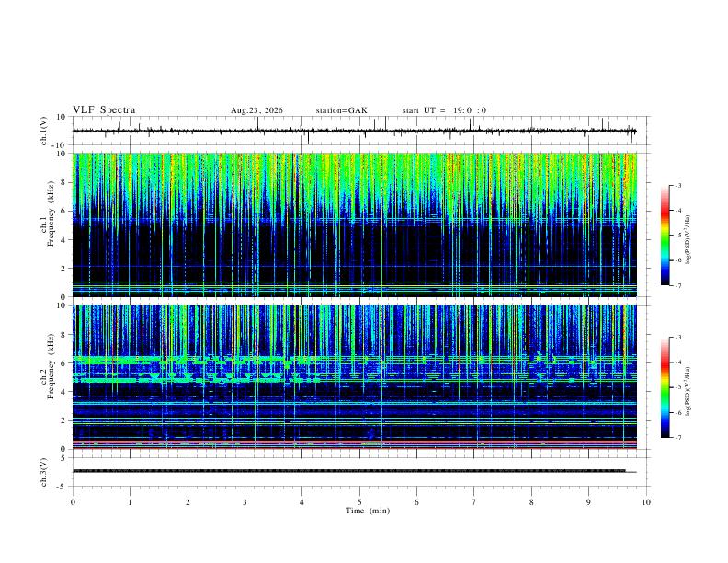Click the ch.3 black signal bar
This screenshot has height=563, width=728.
click(x=349, y=471)
